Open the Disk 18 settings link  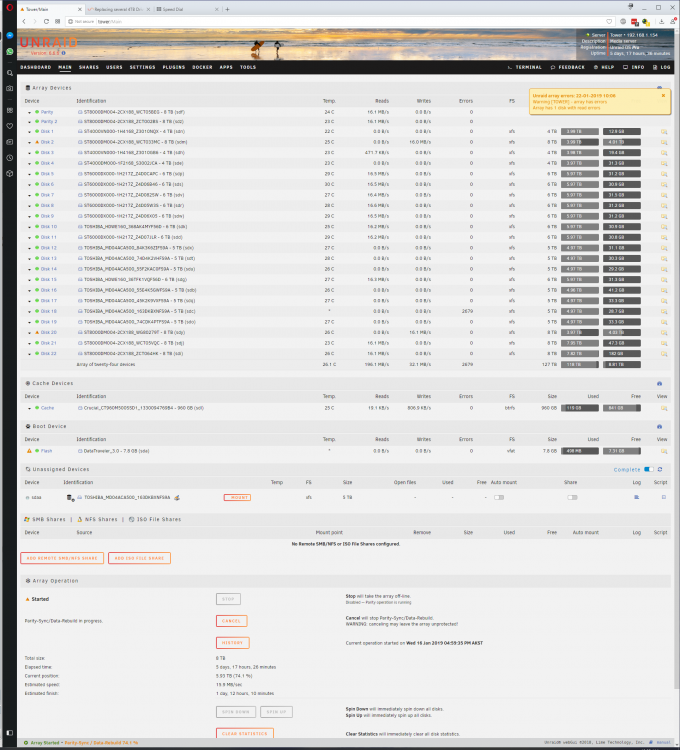(x=48, y=311)
